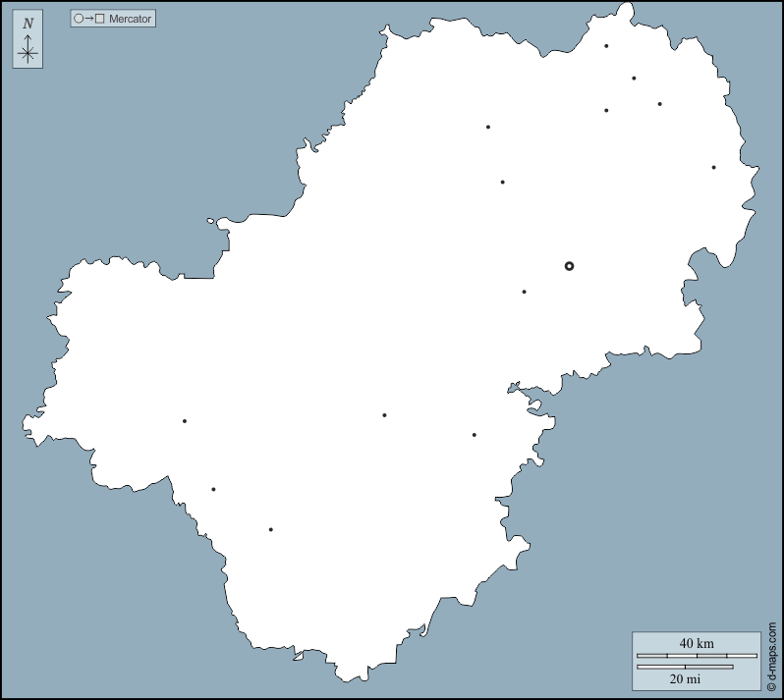Select the southernmost city dot
This screenshot has width=784, height=700.
click(270, 529)
